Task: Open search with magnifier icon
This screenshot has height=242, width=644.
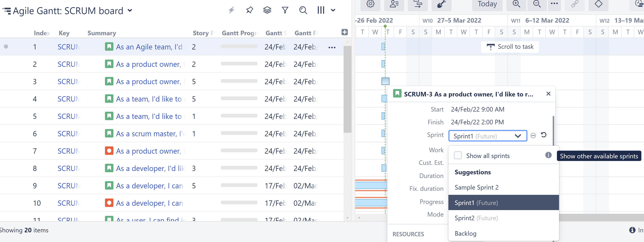Action: [303, 10]
